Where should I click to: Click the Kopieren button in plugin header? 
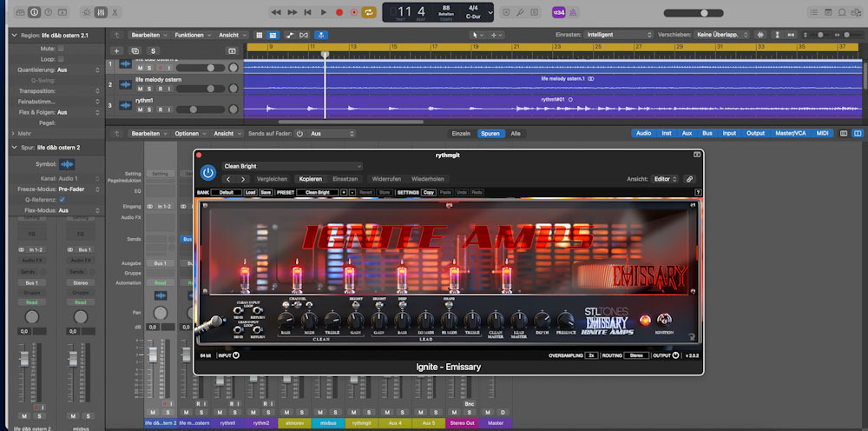[311, 179]
